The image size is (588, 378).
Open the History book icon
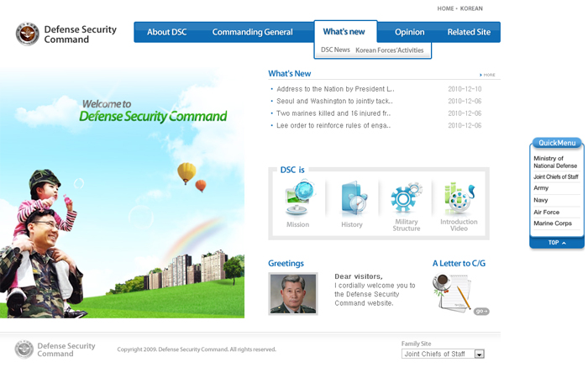pyautogui.click(x=352, y=200)
